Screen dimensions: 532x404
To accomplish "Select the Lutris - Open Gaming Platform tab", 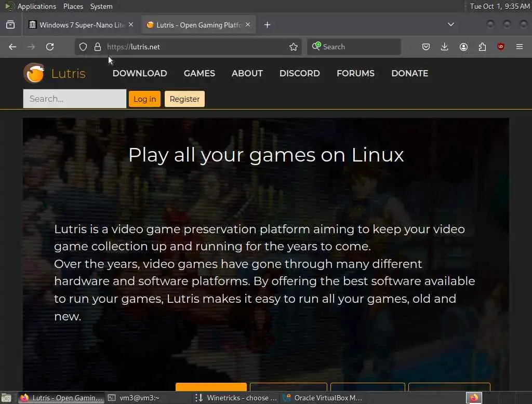I will 198,25.
